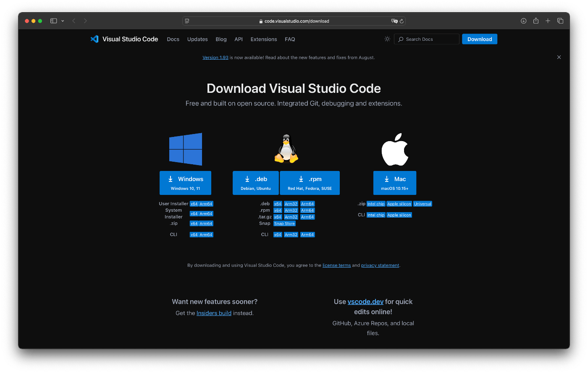588x373 pixels.
Task: Open the Updates navigation item
Action: pos(197,39)
